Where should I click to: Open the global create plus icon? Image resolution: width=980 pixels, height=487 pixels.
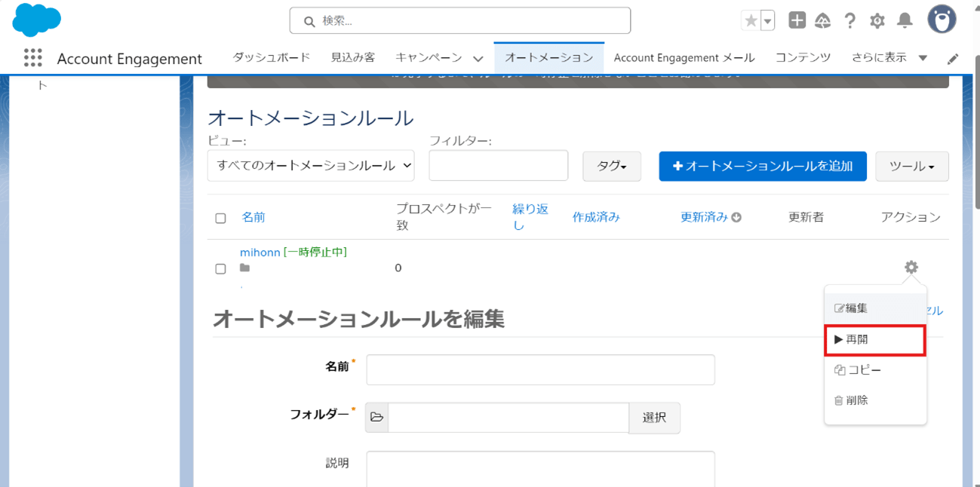click(797, 21)
